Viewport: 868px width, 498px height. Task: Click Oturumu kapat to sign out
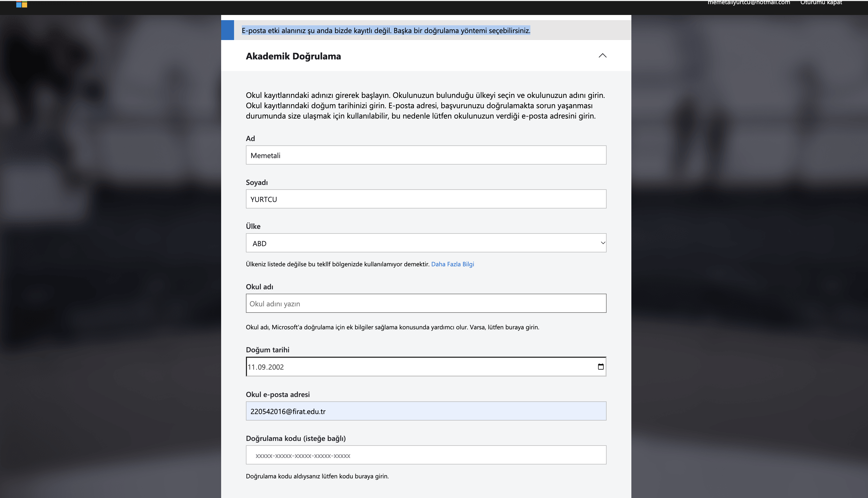(821, 3)
